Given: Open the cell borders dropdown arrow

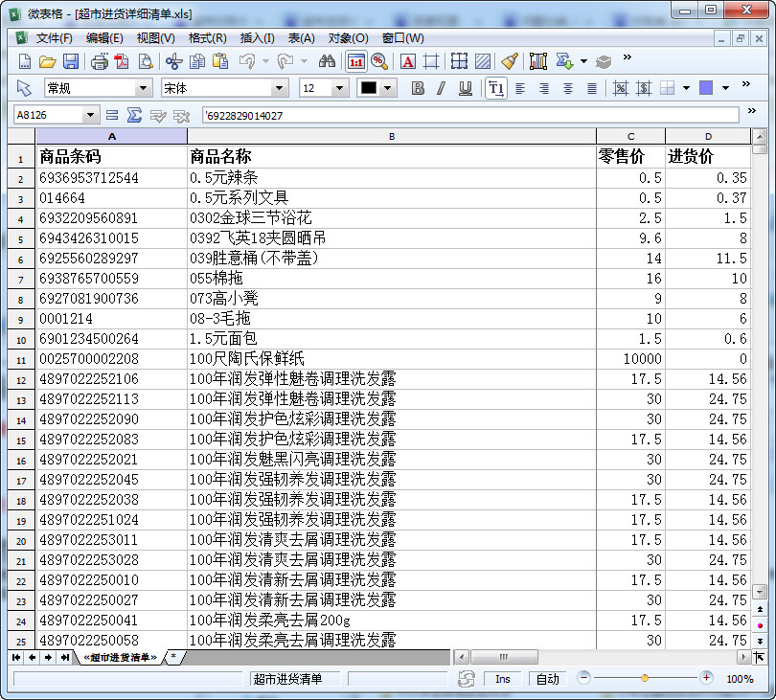Looking at the screenshot, I should [686, 88].
